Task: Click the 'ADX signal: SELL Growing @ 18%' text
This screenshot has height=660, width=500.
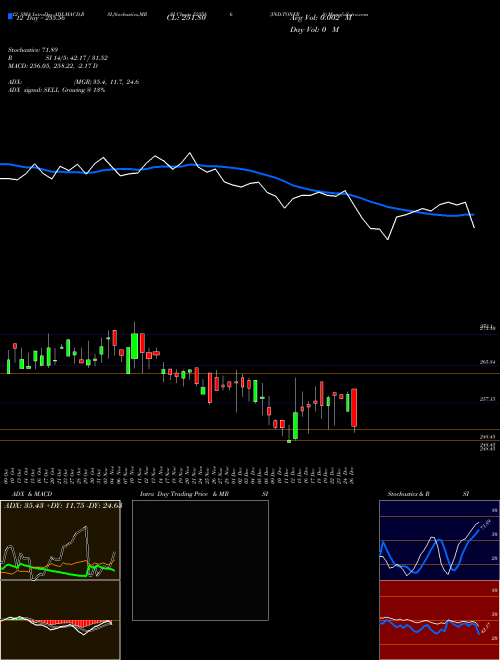Action: 56,90
